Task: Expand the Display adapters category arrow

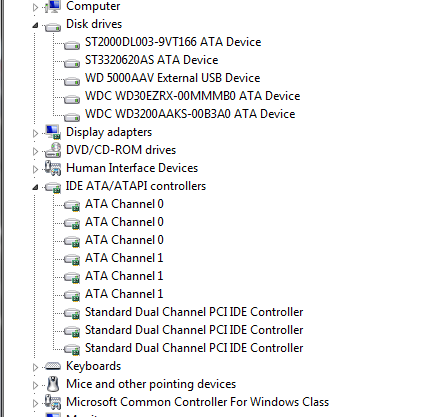Action: 35,133
